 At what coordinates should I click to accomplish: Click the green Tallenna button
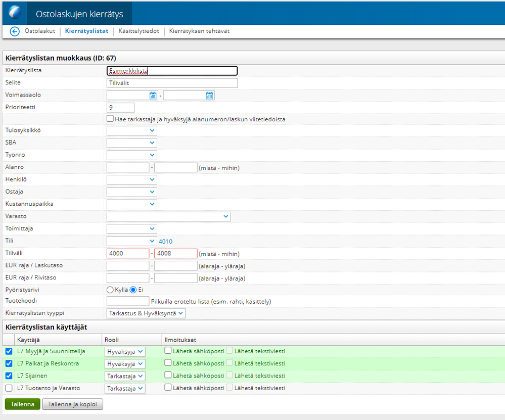(x=23, y=404)
